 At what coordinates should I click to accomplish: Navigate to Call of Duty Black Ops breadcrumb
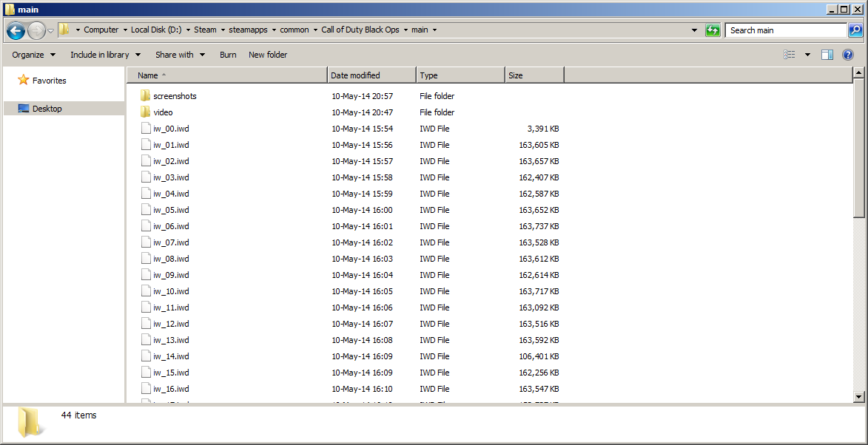coord(360,30)
